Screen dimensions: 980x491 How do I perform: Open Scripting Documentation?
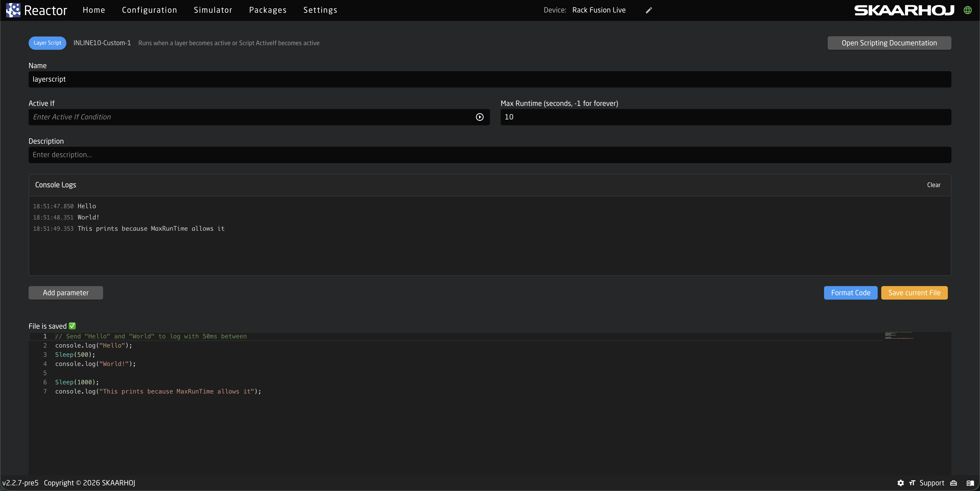(x=889, y=43)
